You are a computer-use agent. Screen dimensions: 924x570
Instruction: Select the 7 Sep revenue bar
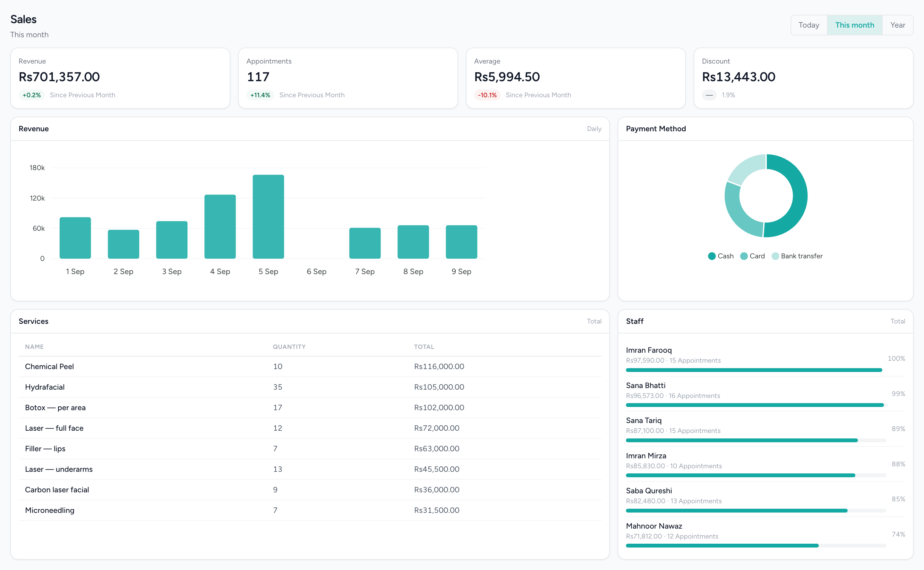[365, 243]
